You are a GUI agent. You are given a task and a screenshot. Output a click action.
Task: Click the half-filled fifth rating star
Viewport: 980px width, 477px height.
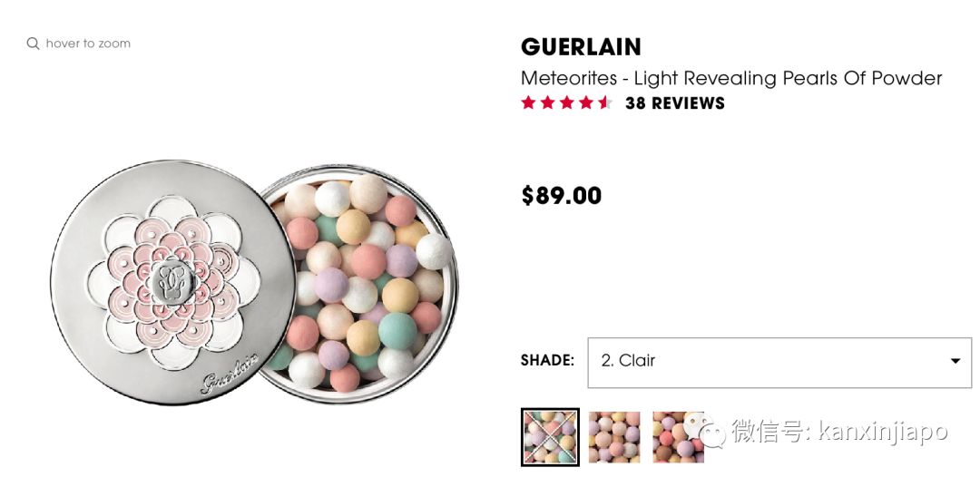point(605,102)
